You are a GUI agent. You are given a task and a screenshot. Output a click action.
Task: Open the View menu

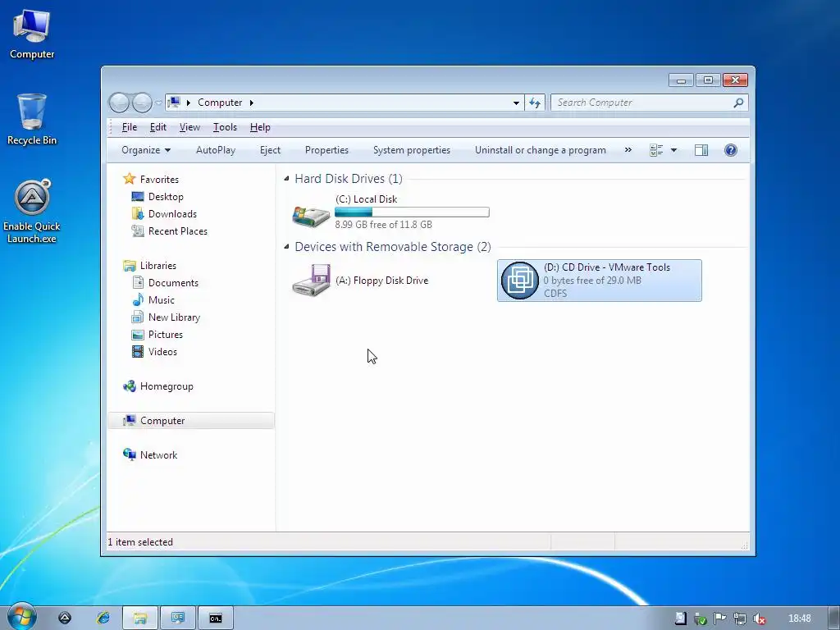189,127
